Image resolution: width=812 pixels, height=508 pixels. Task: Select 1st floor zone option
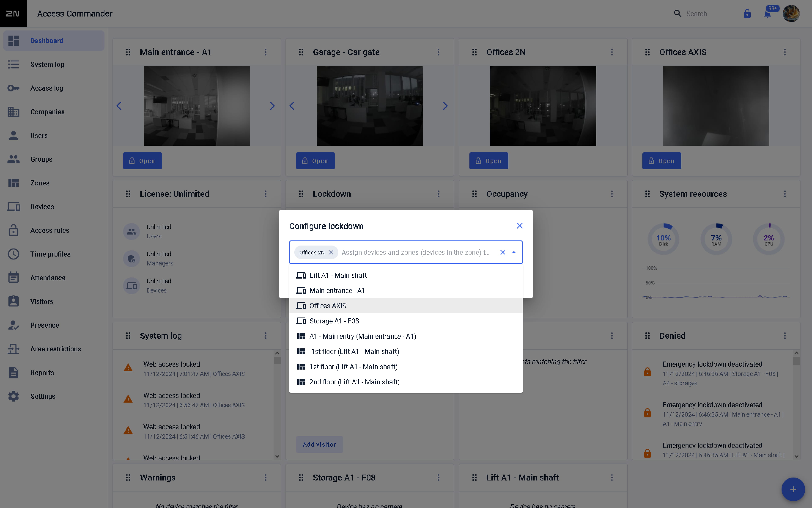point(406,367)
